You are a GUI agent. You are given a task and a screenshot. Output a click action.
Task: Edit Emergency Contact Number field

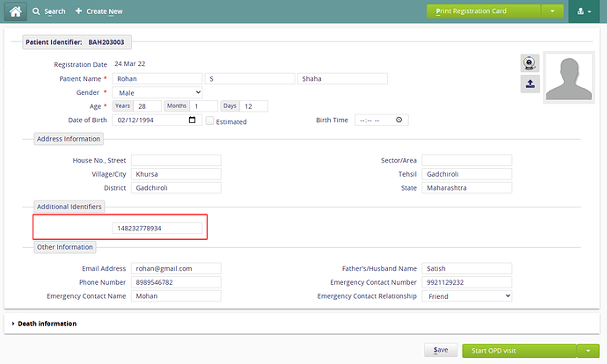pos(467,282)
